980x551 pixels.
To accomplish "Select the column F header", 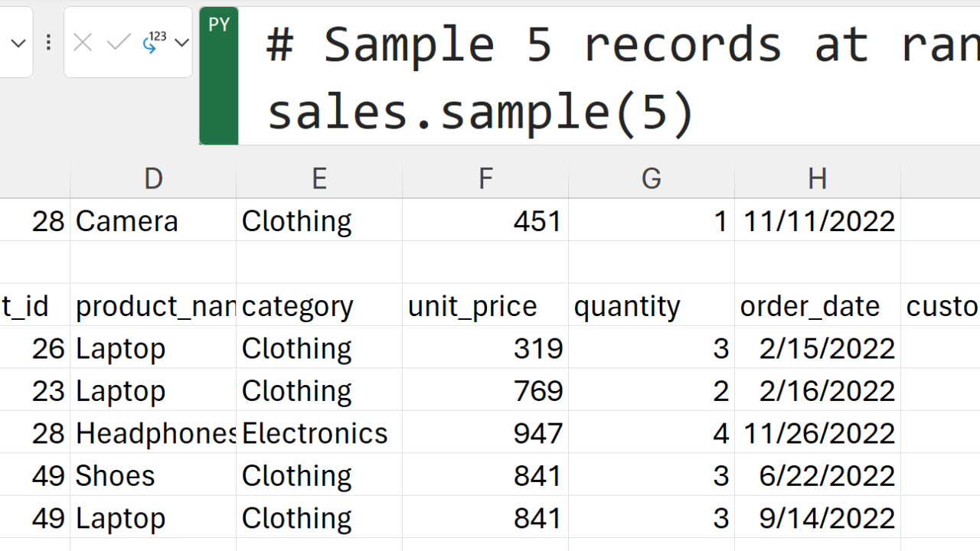I will (485, 179).
